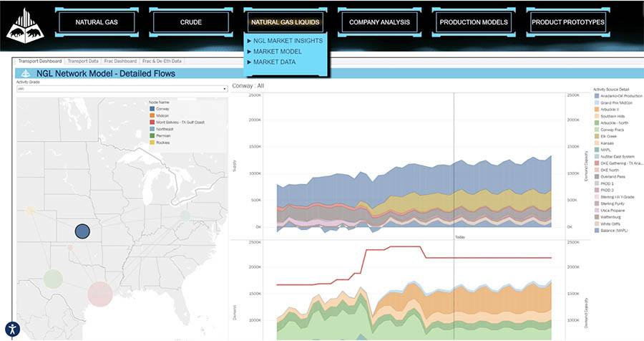Image resolution: width=644 pixels, height=341 pixels.
Task: Open the PRODUCT PROTOTYPES menu
Action: pos(568,22)
